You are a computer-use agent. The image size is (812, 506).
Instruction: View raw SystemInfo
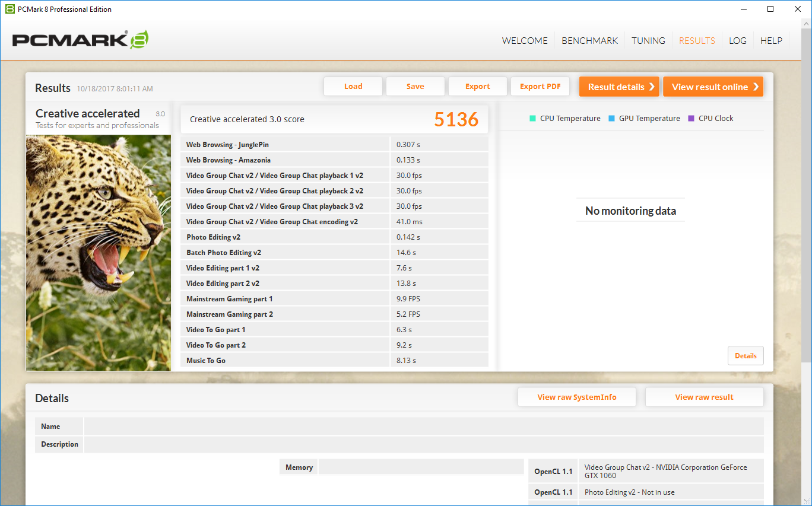(x=576, y=397)
